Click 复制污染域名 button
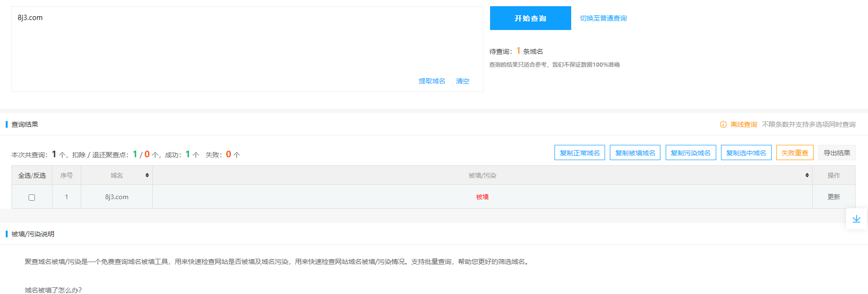This screenshot has width=868, height=294. 690,152
